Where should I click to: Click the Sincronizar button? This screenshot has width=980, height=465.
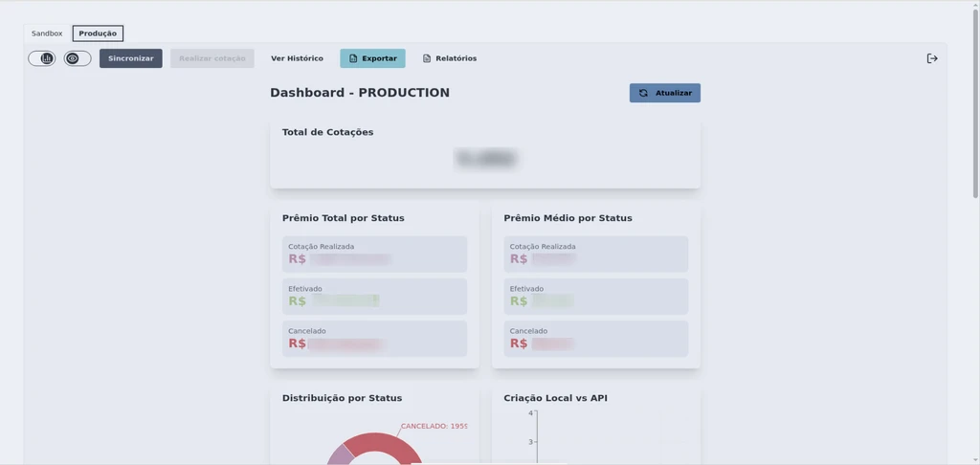coord(130,58)
